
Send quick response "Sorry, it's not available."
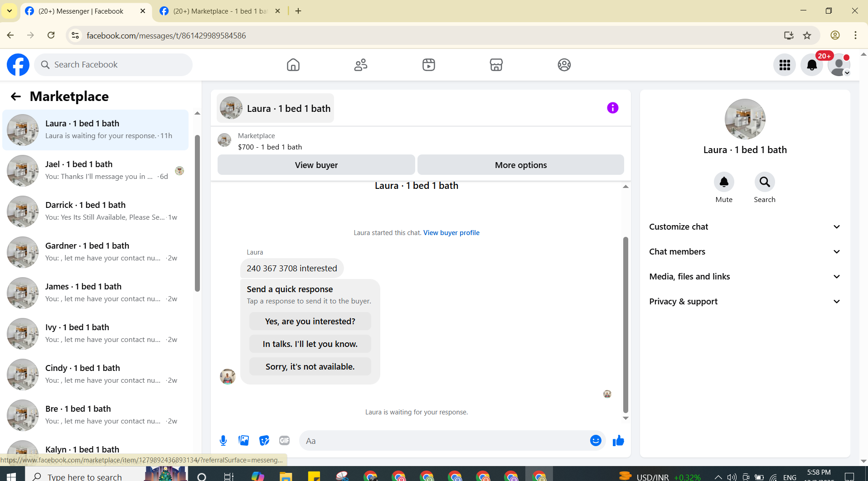[310, 367]
